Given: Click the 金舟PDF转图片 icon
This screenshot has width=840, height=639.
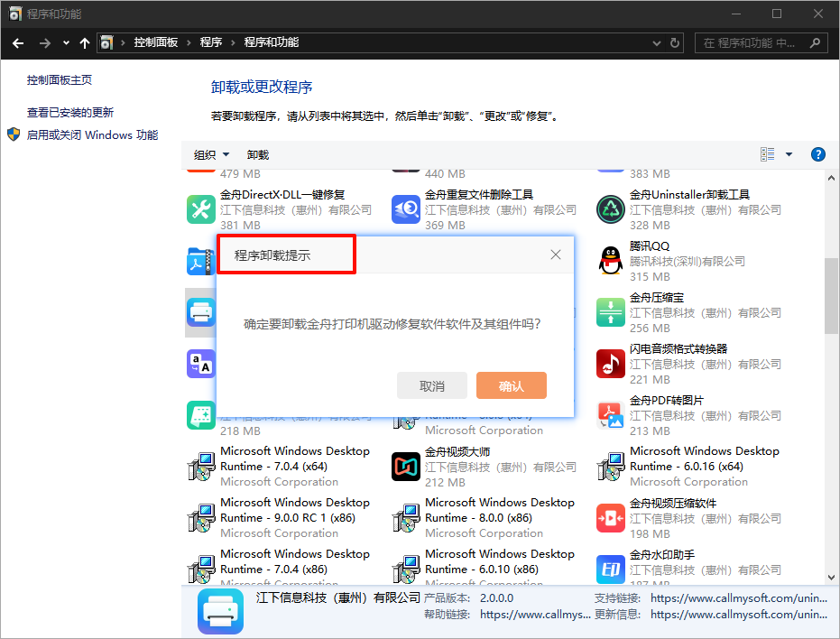Looking at the screenshot, I should [611, 415].
